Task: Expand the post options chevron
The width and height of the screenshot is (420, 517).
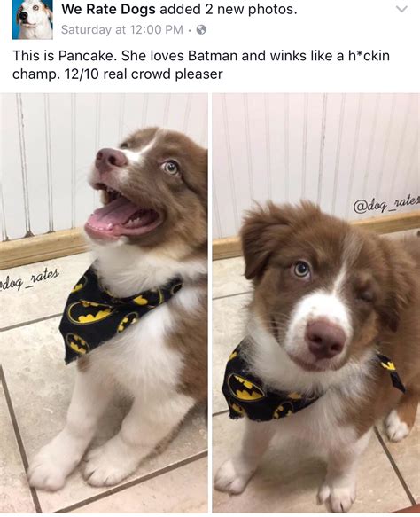Action: [x=401, y=10]
